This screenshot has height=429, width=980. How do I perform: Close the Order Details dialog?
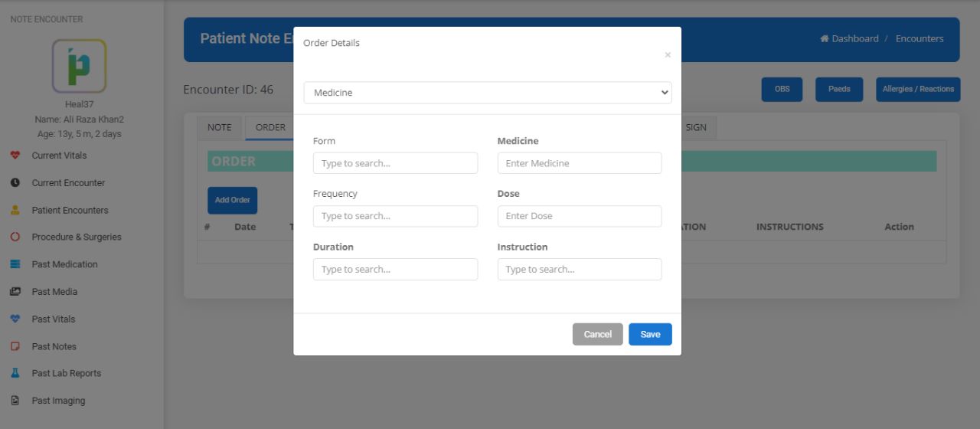click(x=667, y=55)
